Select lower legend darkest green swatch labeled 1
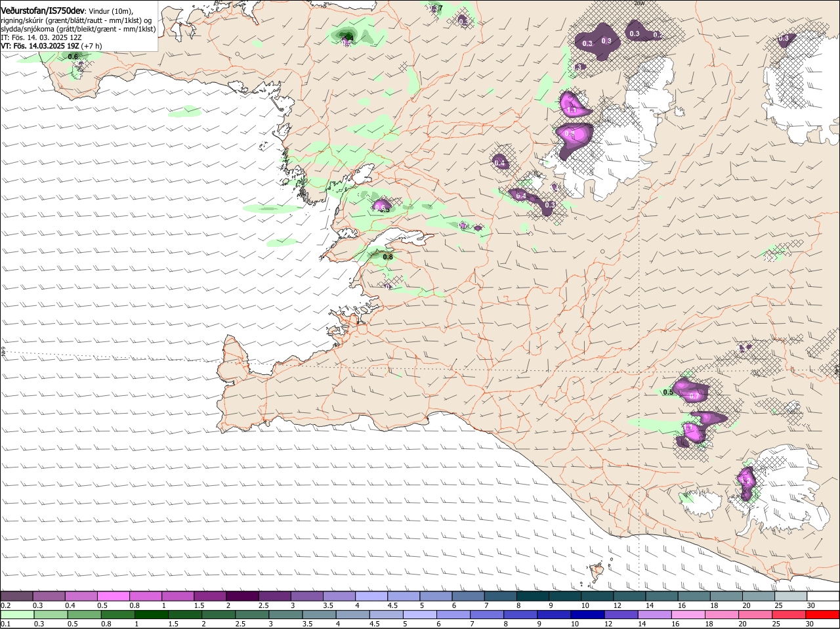This screenshot has width=840, height=629. coord(151,615)
